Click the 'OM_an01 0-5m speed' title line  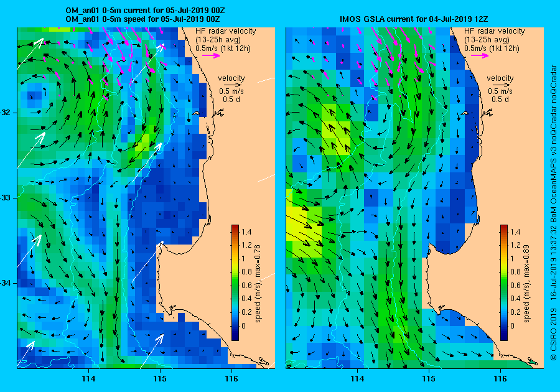[143, 19]
